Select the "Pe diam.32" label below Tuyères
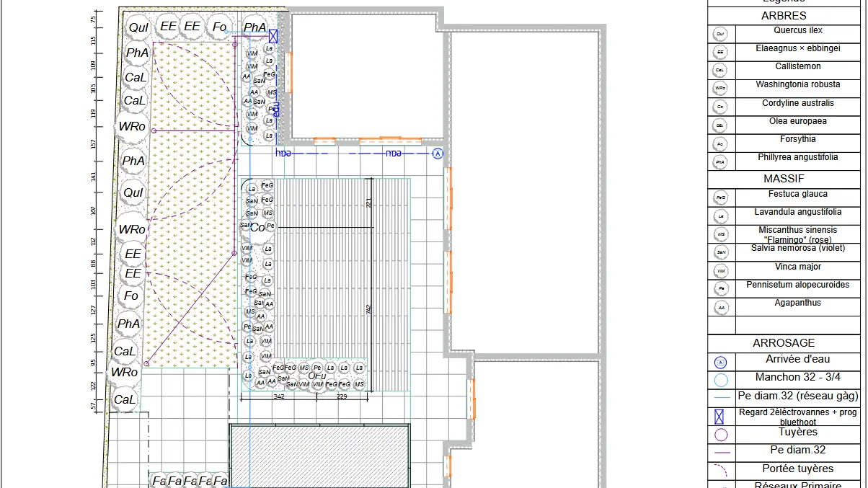This screenshot has height=488, width=868. point(798,450)
